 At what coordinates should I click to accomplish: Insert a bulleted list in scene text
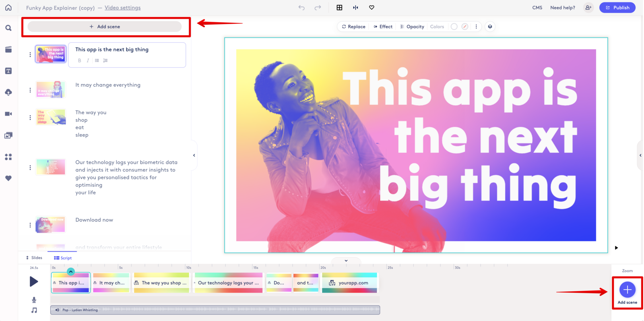click(x=97, y=60)
